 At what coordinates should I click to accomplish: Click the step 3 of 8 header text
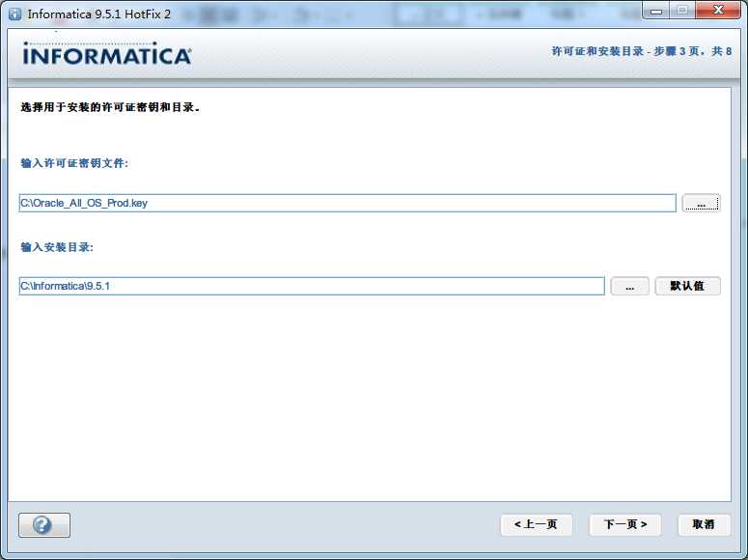tap(642, 51)
